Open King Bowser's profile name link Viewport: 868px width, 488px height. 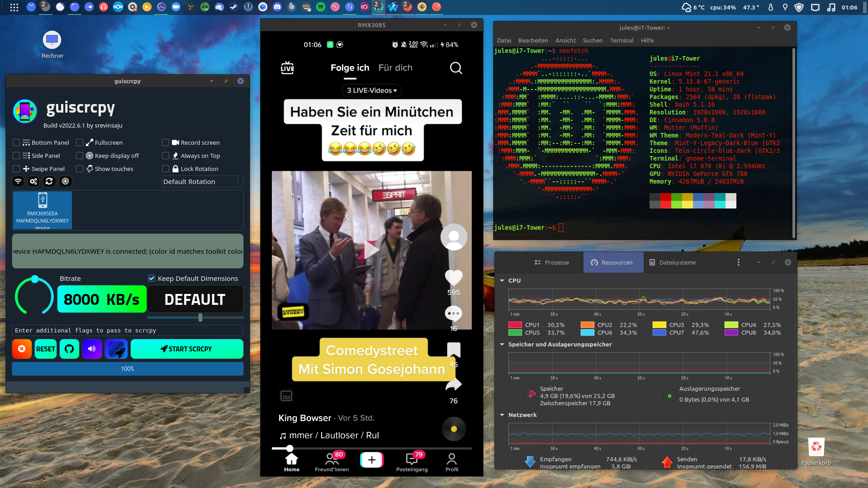305,418
